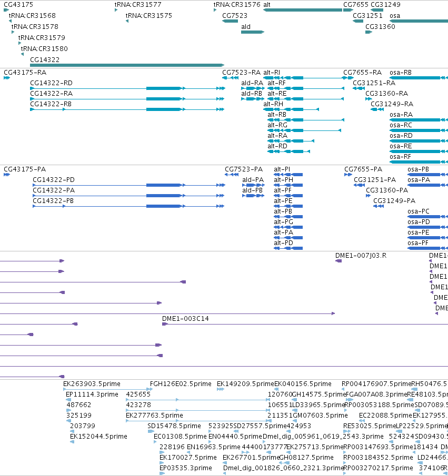The image size is (448, 476).
Task: Click the tRNA:CR31577 gene label
Action: coord(138,5)
